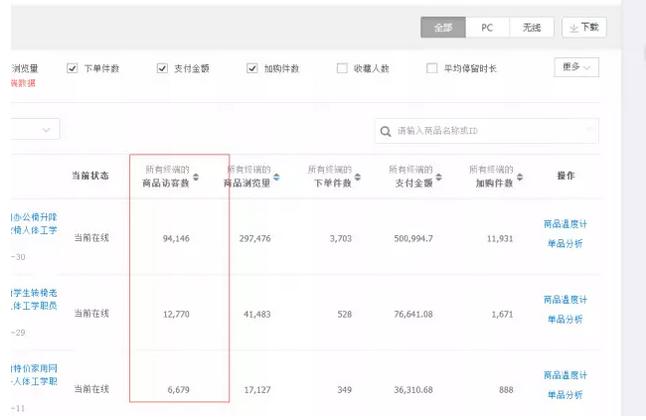Screen dimensions: 646x420
Task: Open the 办公椅升降 product link
Action: (34, 223)
